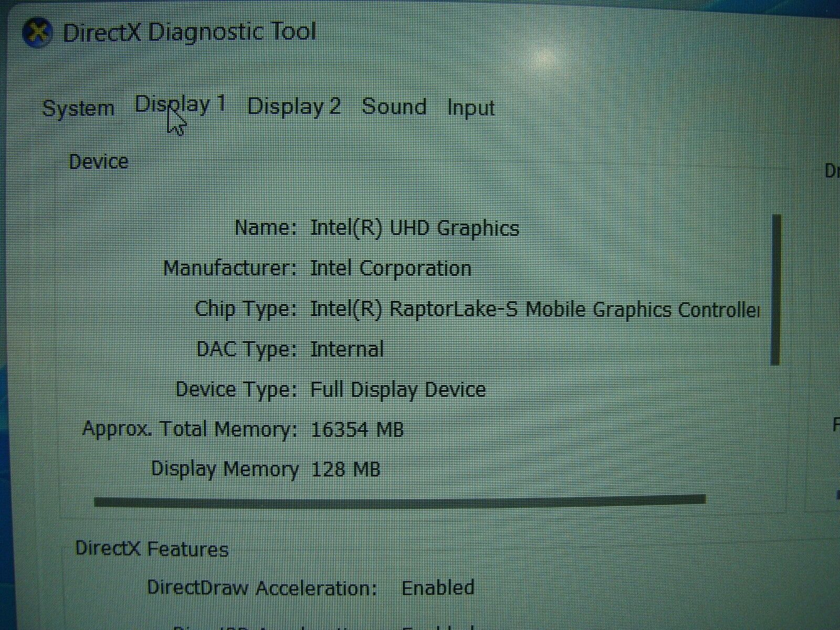Select the '128 MB' display memory value
Viewport: 840px width, 630px height.
click(x=345, y=469)
